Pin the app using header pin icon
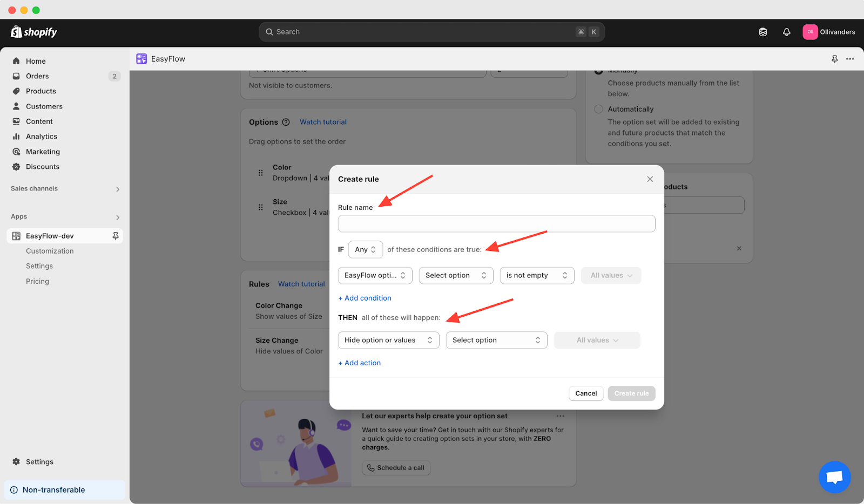The width and height of the screenshot is (864, 504). click(x=835, y=59)
